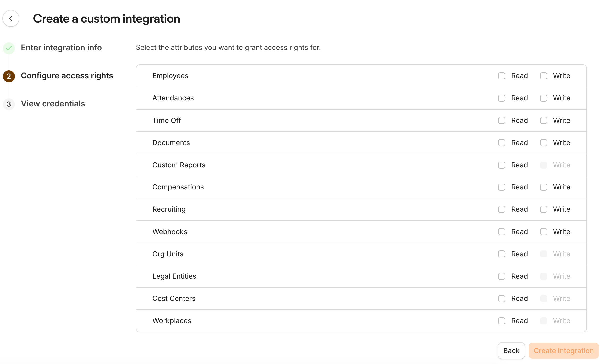
Task: Click the step 3 number badge
Action: pos(9,104)
